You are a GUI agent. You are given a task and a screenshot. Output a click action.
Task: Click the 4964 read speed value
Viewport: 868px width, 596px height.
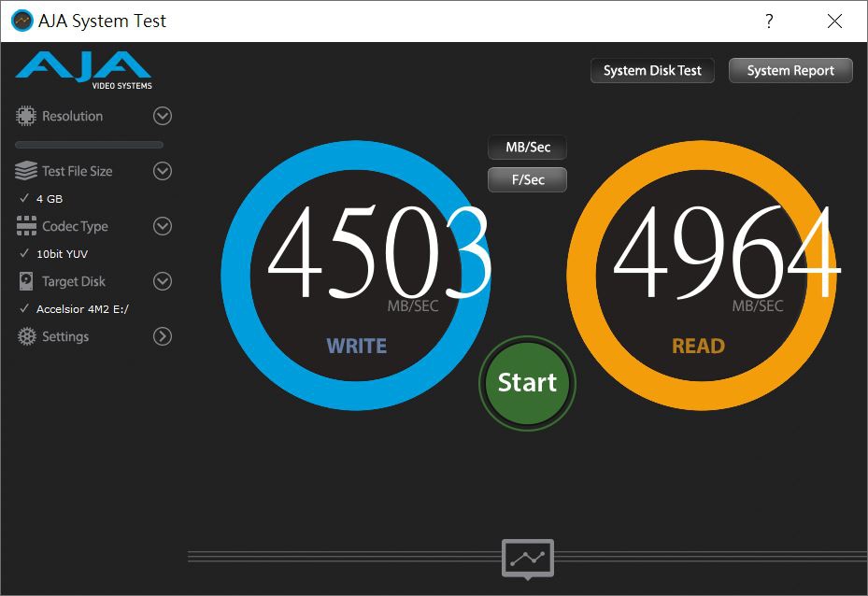(x=727, y=252)
